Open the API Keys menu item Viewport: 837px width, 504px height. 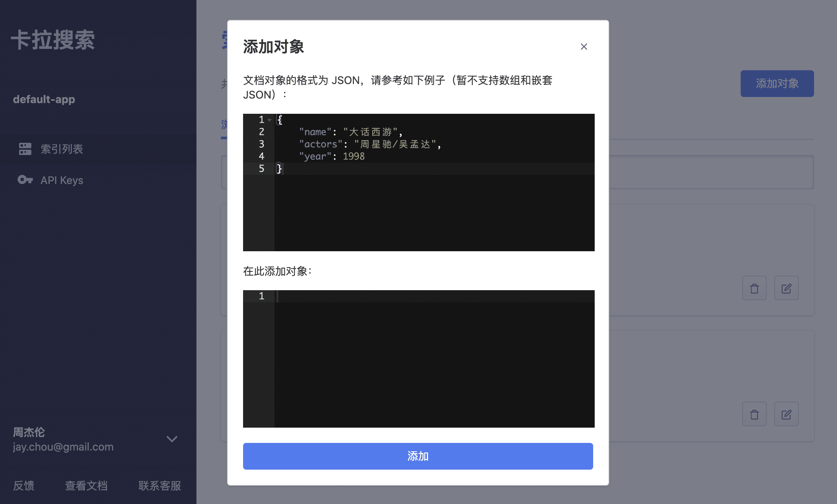click(x=62, y=180)
